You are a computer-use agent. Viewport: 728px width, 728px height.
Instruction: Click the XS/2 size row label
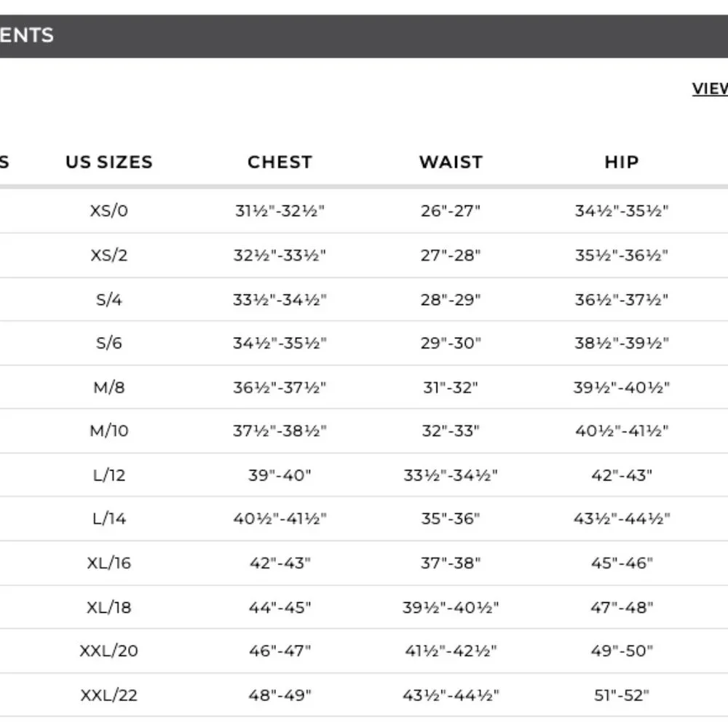point(109,256)
